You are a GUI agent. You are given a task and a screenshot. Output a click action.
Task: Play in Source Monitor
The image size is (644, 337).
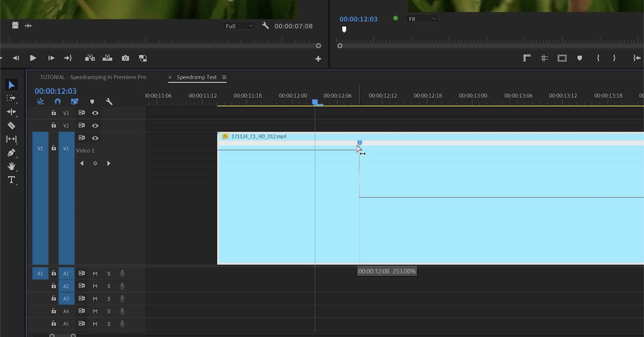point(33,58)
